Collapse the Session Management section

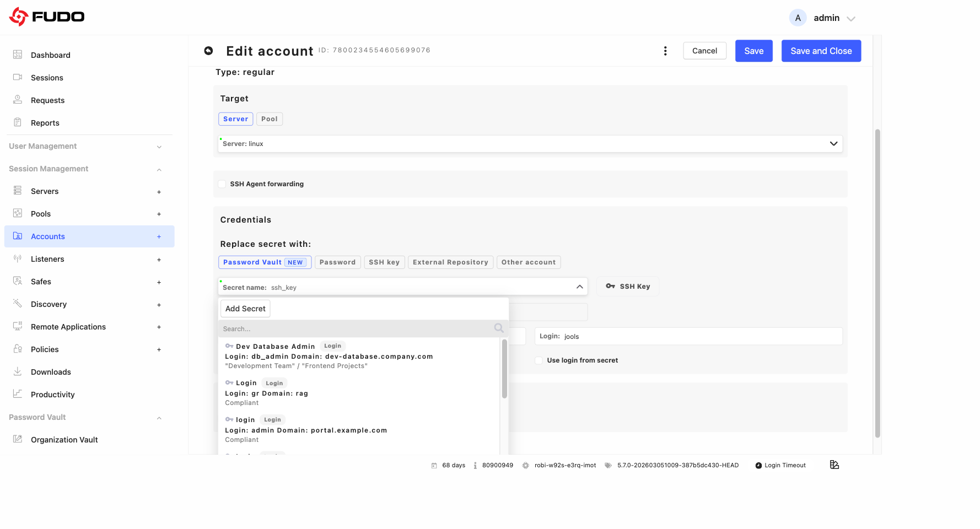point(85,169)
